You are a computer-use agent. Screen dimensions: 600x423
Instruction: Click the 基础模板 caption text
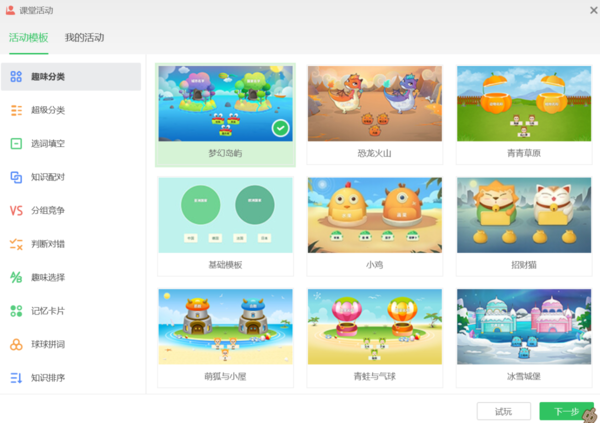[225, 265]
